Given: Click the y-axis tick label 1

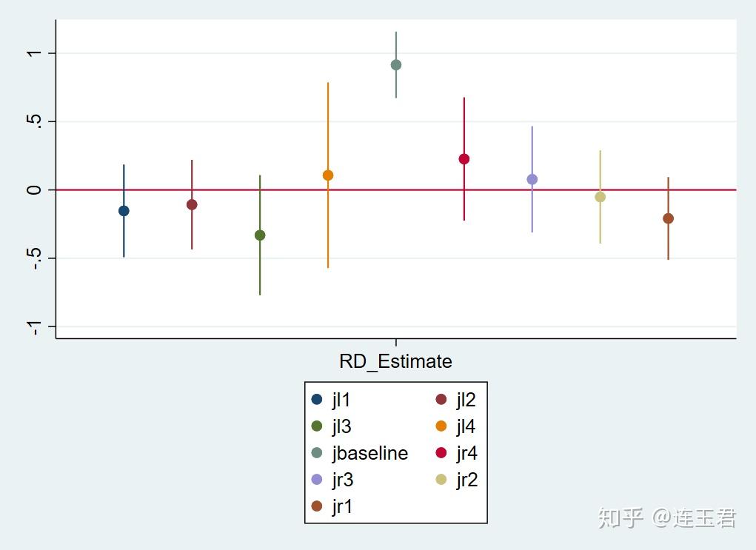Looking at the screenshot, I should 33,53.
